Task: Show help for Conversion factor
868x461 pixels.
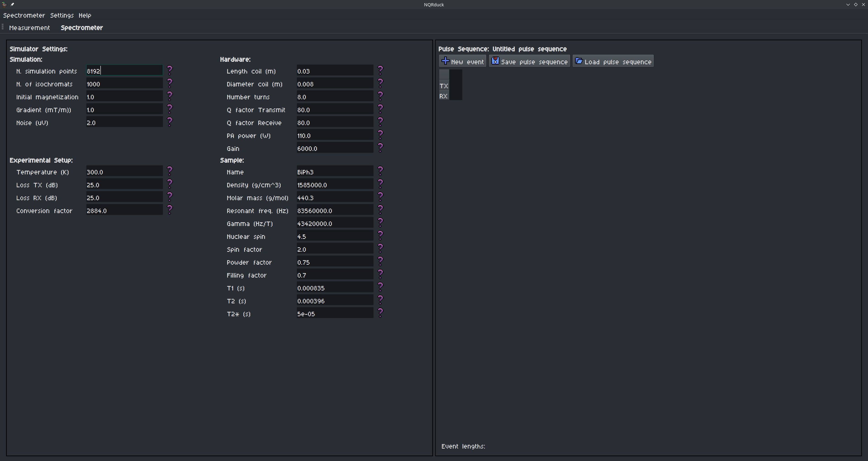Action: point(170,210)
